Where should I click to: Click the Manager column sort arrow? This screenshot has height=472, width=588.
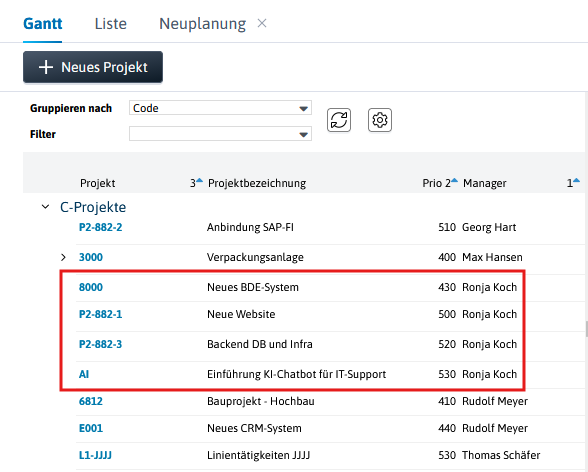click(x=576, y=181)
